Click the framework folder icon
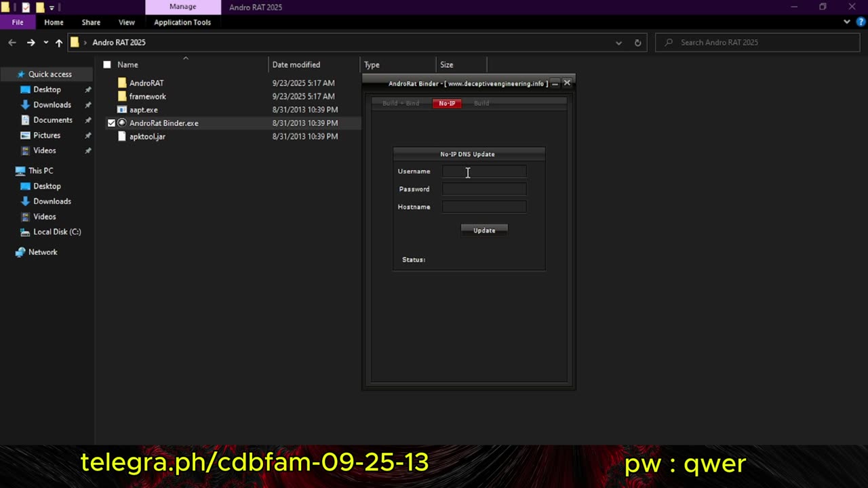The image size is (868, 488). [x=122, y=96]
